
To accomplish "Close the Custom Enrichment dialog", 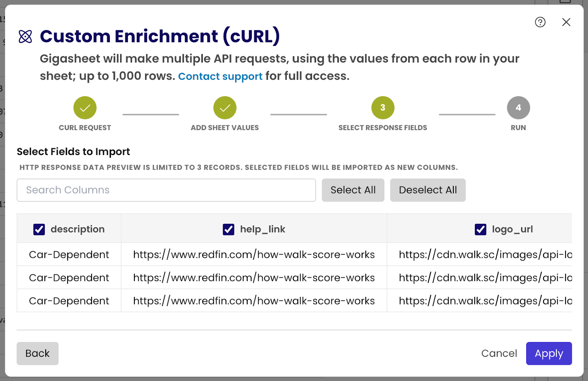I will coord(566,22).
